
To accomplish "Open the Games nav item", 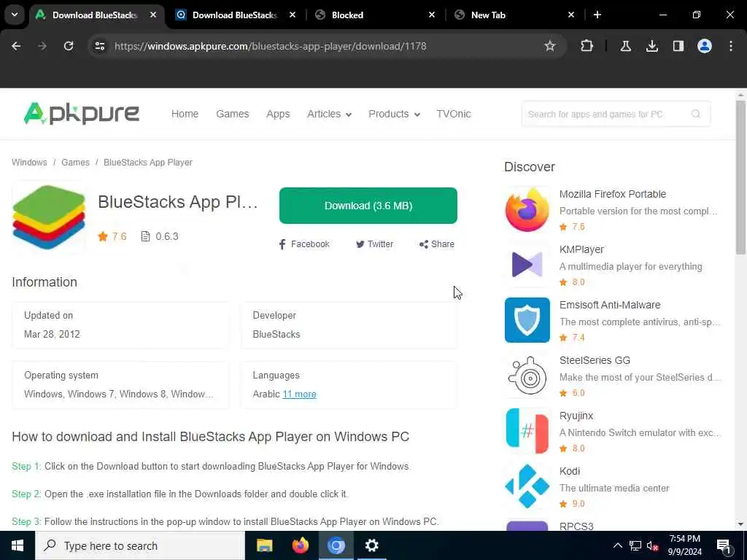I will coord(233,114).
